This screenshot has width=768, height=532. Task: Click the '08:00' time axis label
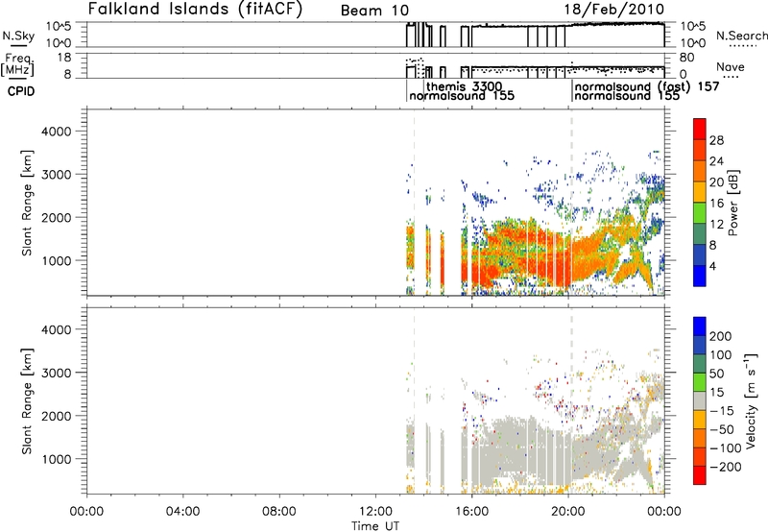click(279, 512)
